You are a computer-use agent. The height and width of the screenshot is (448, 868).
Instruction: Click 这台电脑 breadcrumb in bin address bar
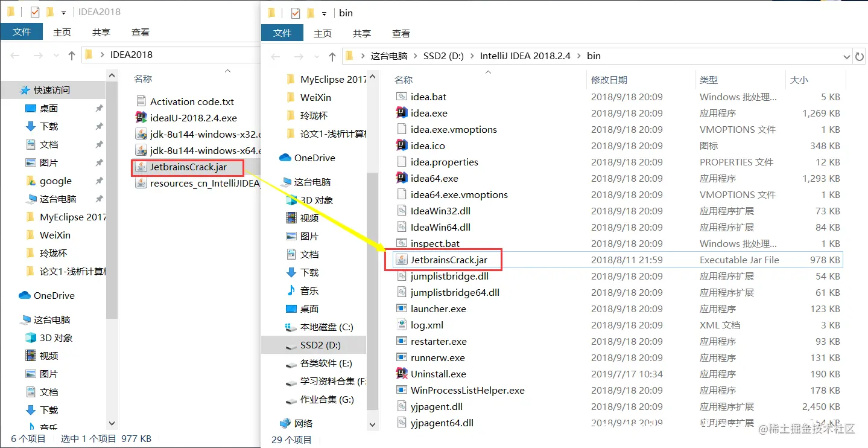point(388,56)
